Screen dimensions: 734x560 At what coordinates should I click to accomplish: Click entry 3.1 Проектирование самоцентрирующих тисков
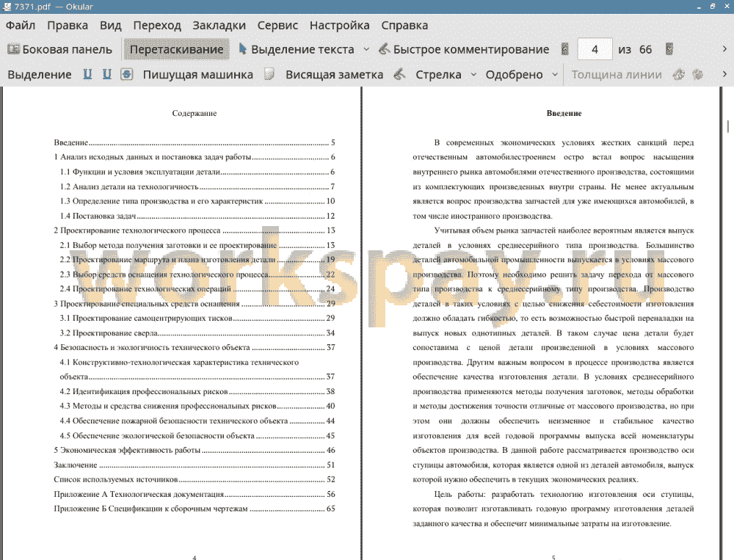point(197,319)
